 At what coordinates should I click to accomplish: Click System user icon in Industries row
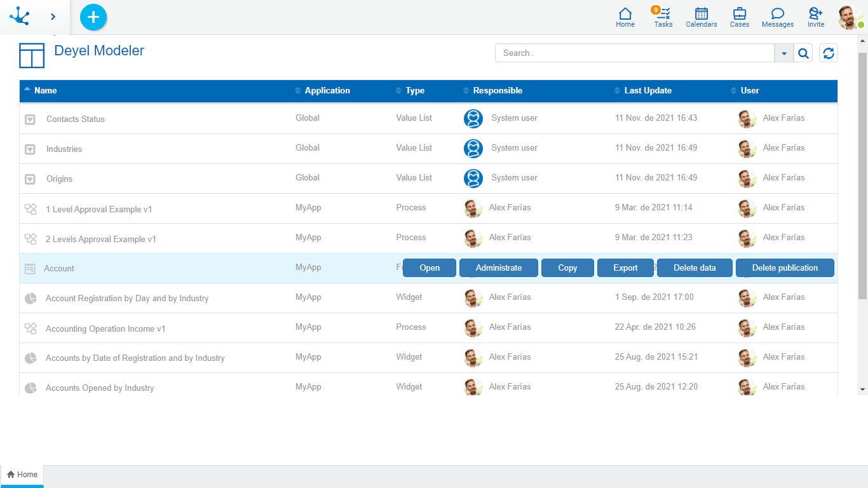click(473, 149)
